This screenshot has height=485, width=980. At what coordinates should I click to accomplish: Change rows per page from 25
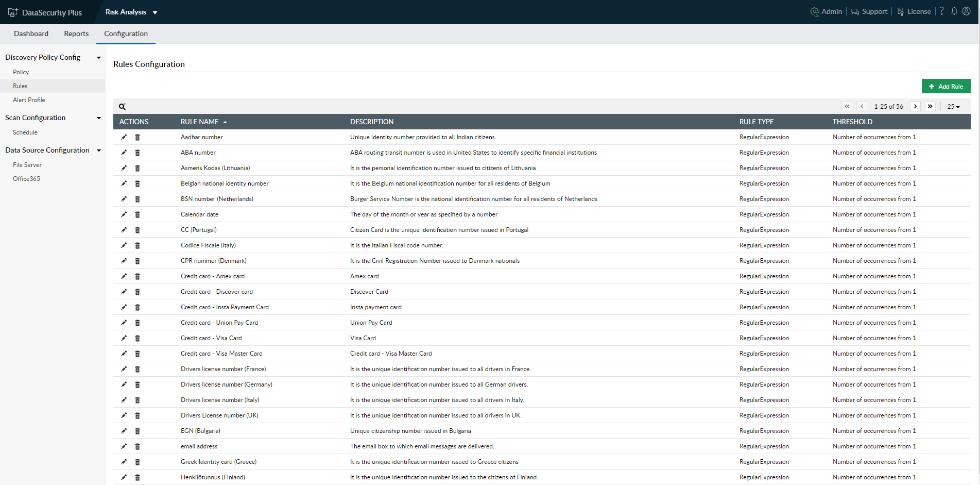pos(953,107)
